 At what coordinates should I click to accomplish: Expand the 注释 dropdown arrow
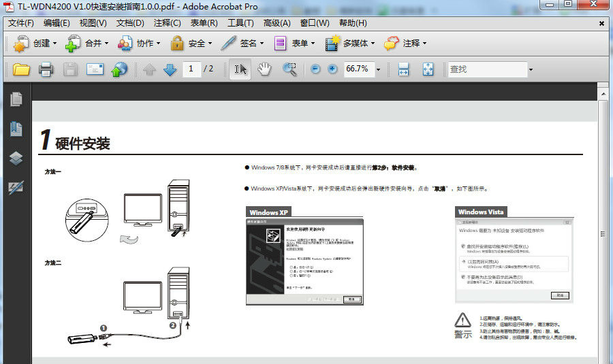[424, 44]
